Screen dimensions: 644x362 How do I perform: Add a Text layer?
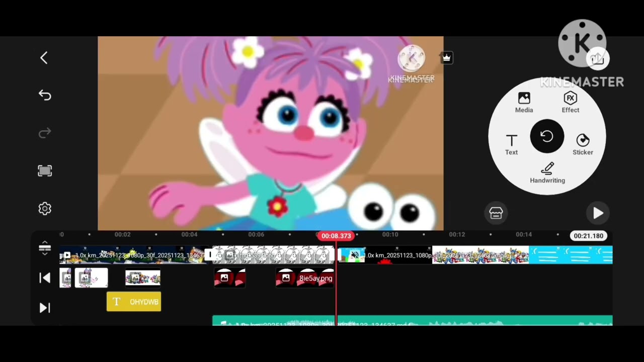pos(511,145)
